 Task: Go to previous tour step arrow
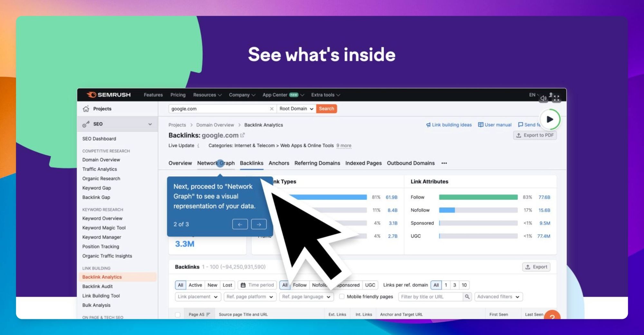click(x=240, y=224)
